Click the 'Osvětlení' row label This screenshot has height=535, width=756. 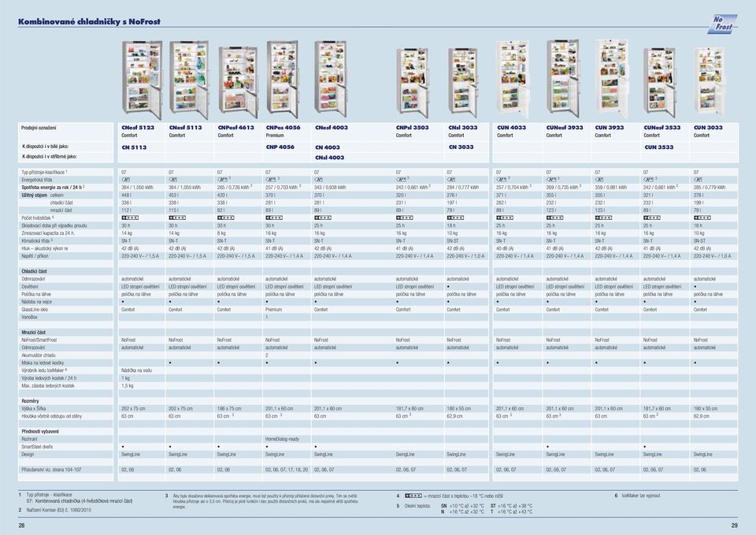click(x=29, y=287)
